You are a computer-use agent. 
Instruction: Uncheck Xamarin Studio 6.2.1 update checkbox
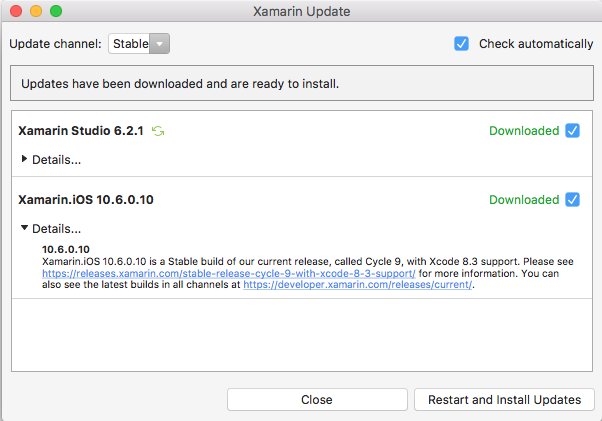(572, 131)
